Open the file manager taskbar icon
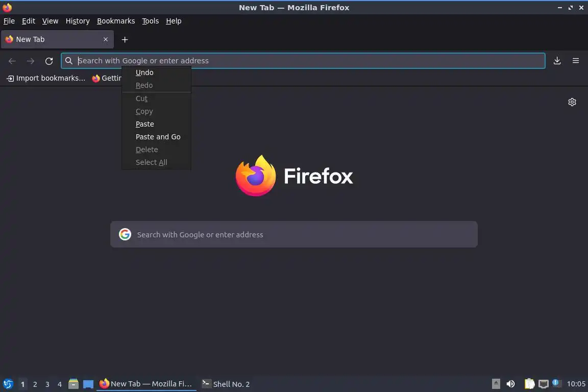The width and height of the screenshot is (588, 392). pyautogui.click(x=73, y=384)
